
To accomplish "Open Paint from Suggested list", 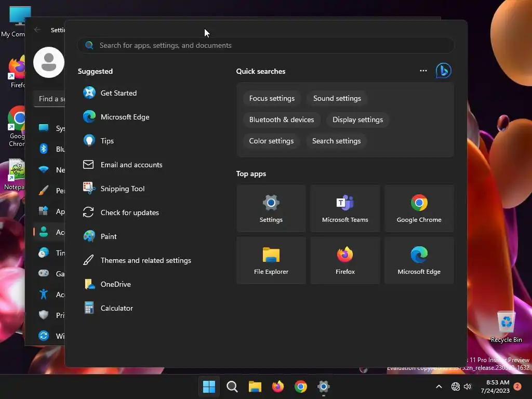I will point(100,236).
